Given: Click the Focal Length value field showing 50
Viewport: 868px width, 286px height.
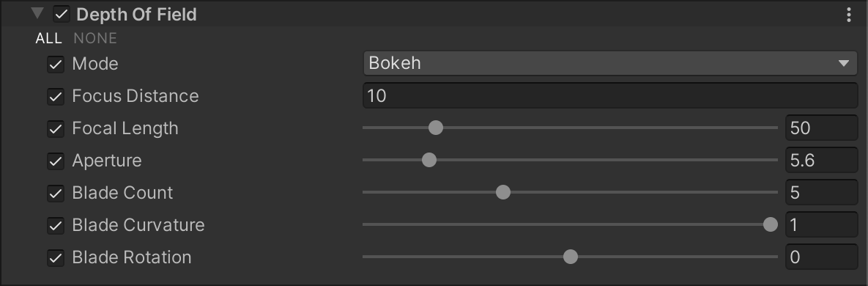Looking at the screenshot, I should [x=822, y=128].
